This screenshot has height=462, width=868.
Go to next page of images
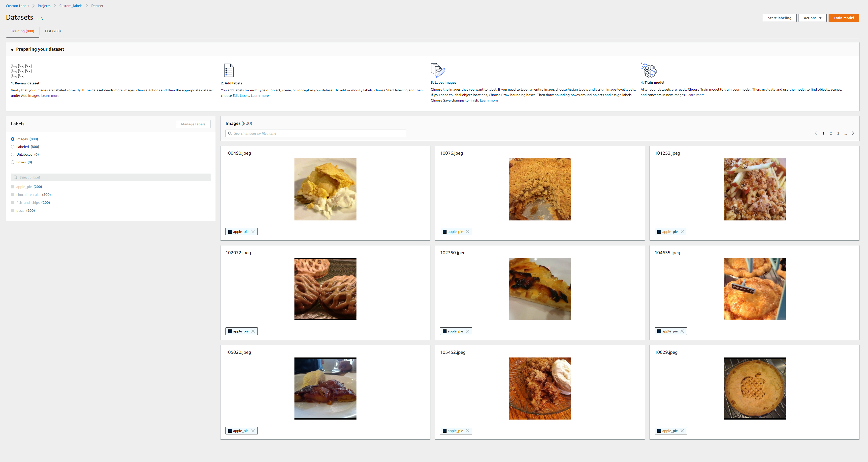point(853,134)
